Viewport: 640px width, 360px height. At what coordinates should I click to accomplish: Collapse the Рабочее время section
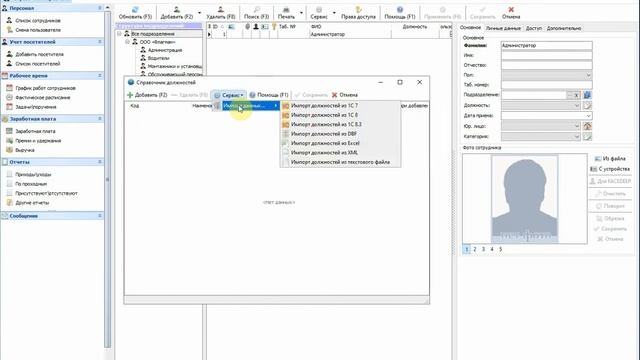click(x=100, y=76)
